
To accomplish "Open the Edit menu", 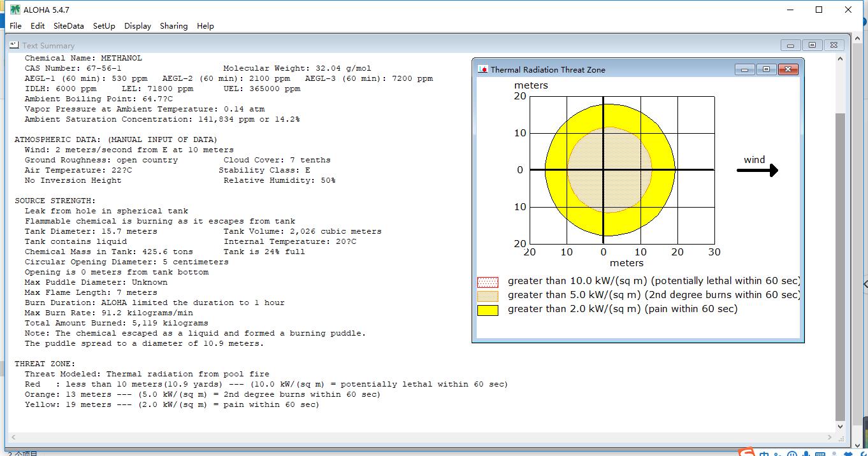I will click(x=38, y=26).
